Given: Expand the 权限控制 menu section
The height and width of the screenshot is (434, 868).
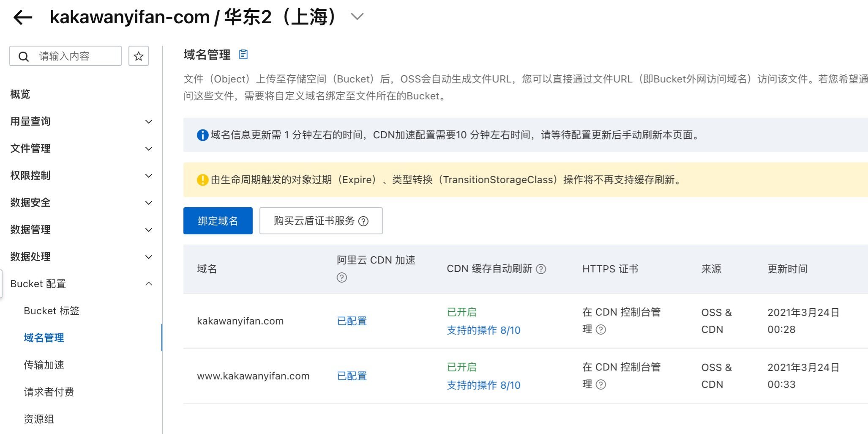Looking at the screenshot, I should [x=148, y=176].
